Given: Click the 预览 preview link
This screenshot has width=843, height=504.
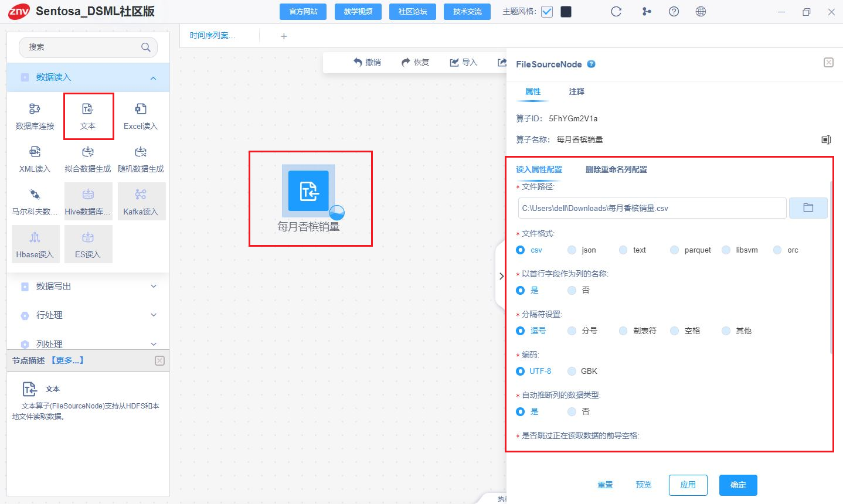Looking at the screenshot, I should coord(644,485).
